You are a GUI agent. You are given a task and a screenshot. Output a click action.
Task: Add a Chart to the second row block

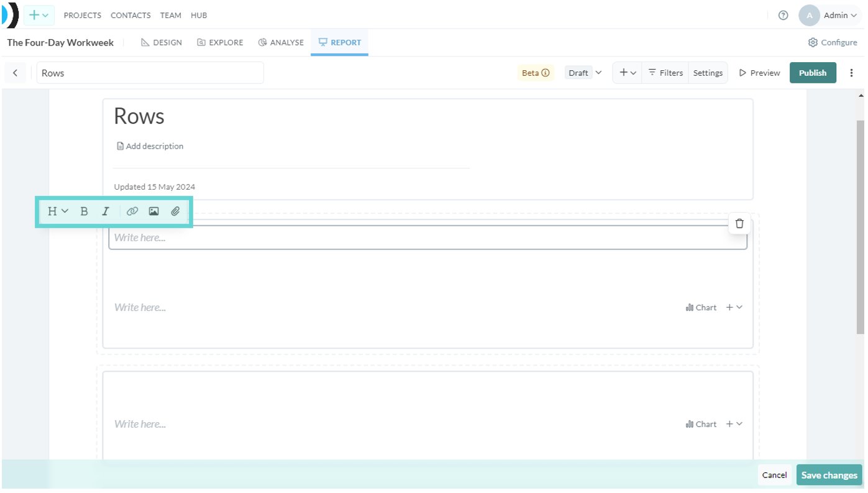[701, 424]
